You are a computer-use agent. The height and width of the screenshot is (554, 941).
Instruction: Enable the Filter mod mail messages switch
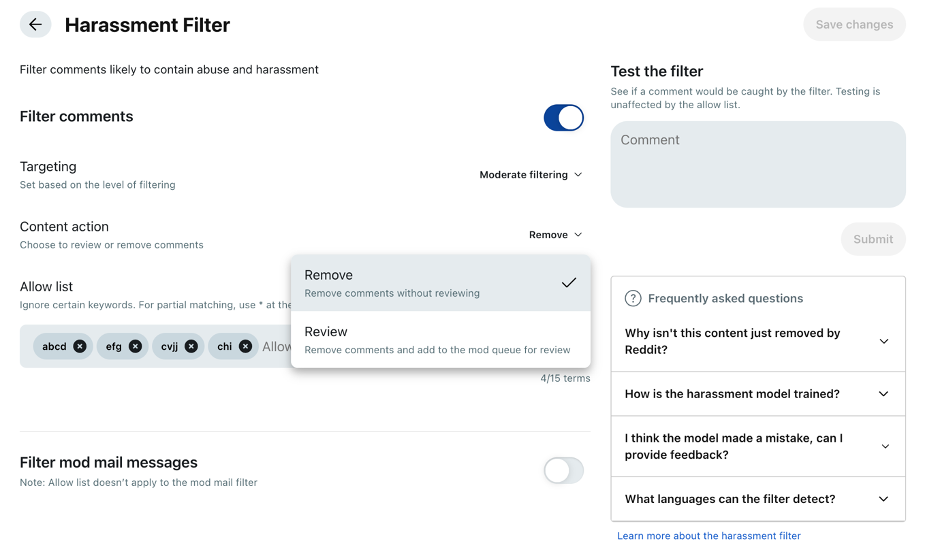point(563,471)
